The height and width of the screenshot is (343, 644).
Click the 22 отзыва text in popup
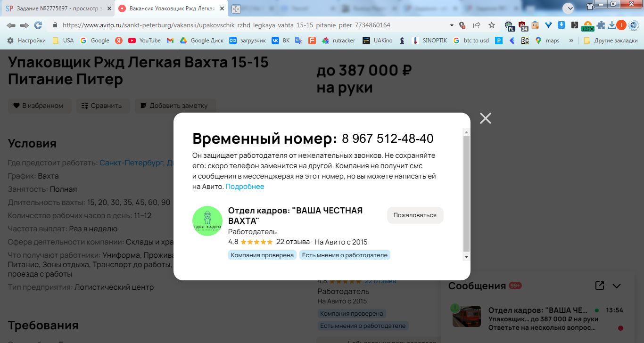pos(293,242)
